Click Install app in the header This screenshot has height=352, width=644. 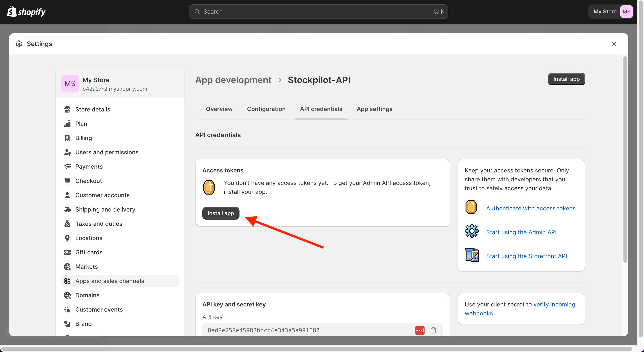coord(566,79)
